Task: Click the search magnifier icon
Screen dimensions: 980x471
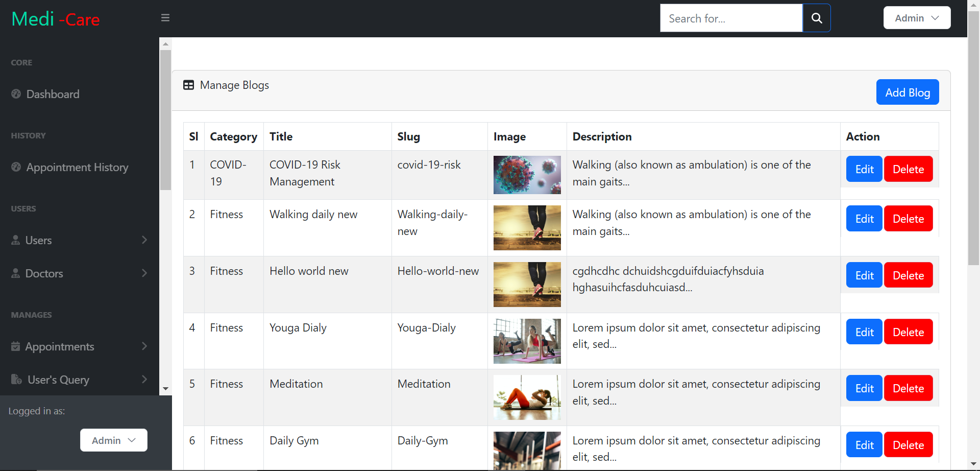Action: coord(816,18)
